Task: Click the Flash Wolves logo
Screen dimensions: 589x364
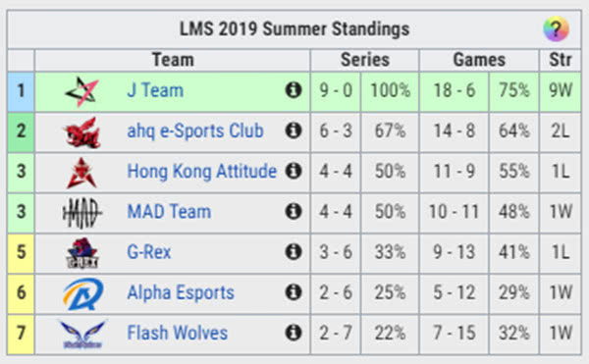Action: pos(82,334)
